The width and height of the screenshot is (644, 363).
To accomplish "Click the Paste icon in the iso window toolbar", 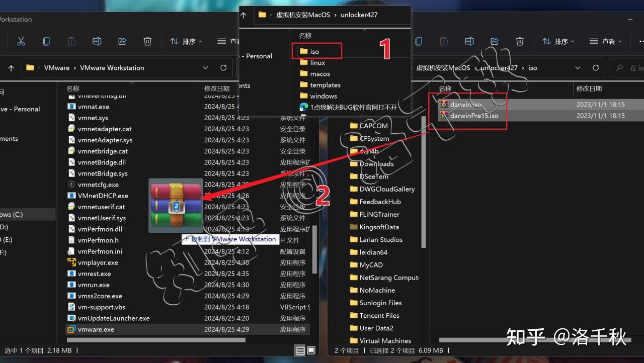I will [x=444, y=41].
